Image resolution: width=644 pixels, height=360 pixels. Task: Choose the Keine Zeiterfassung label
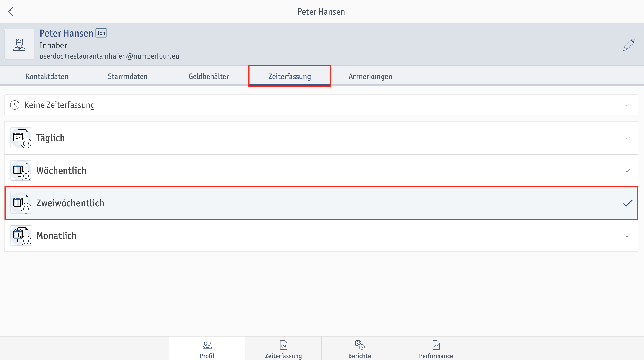[x=60, y=105]
